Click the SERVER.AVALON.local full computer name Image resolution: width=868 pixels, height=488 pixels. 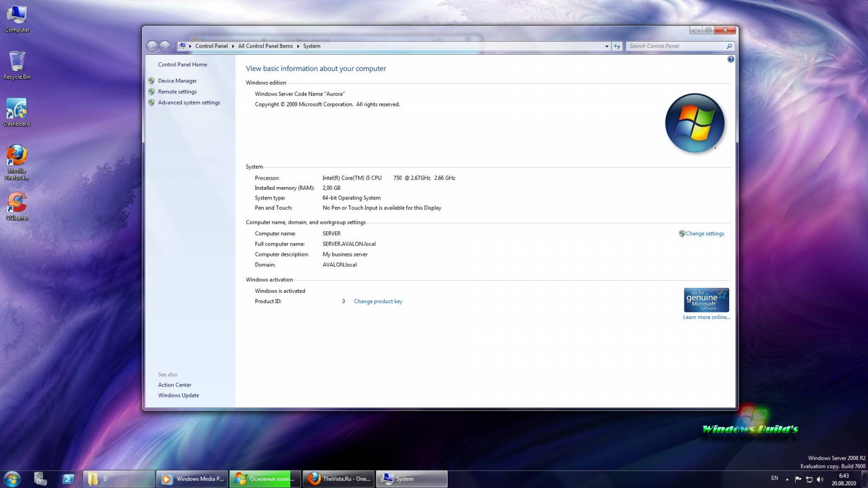(x=349, y=244)
